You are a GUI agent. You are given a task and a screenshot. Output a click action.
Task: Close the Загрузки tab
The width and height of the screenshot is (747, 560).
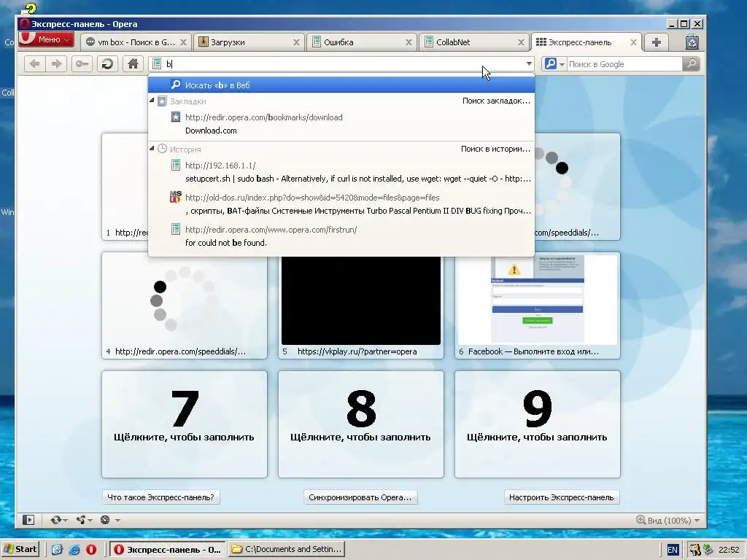pyautogui.click(x=296, y=42)
